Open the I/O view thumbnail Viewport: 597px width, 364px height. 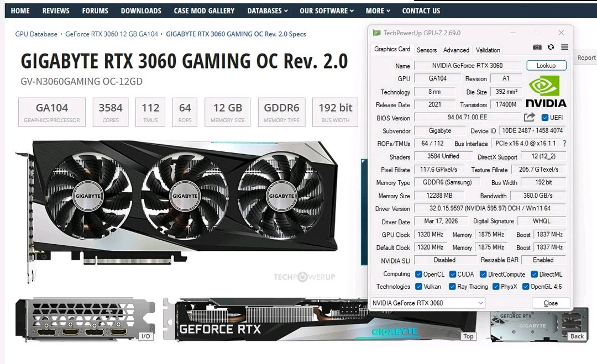click(85, 319)
